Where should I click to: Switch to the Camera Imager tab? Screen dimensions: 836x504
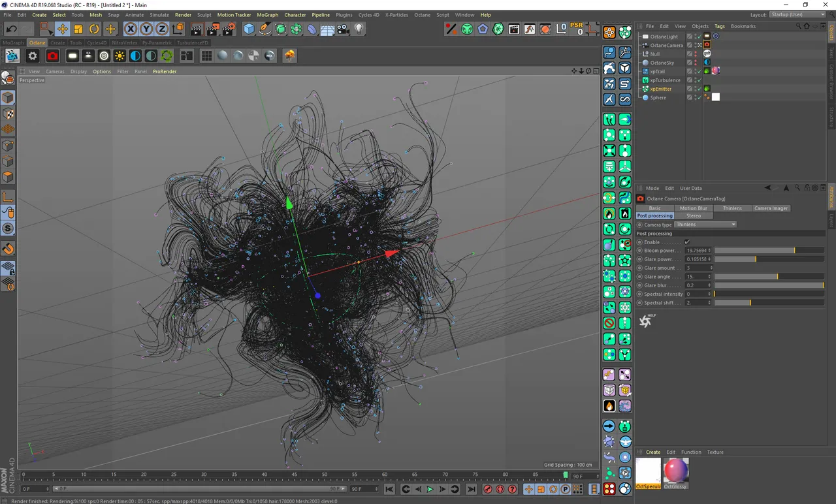771,208
